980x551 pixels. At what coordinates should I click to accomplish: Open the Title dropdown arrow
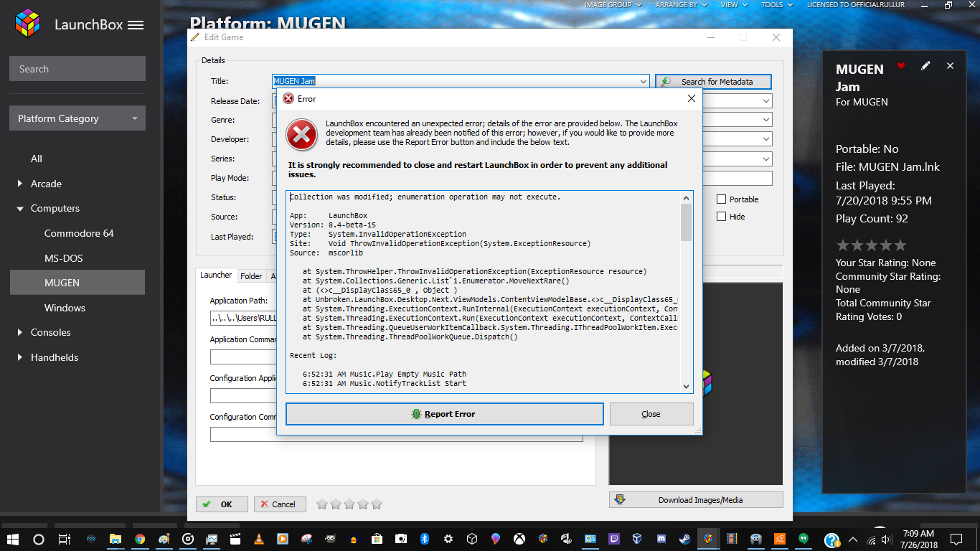(x=644, y=82)
